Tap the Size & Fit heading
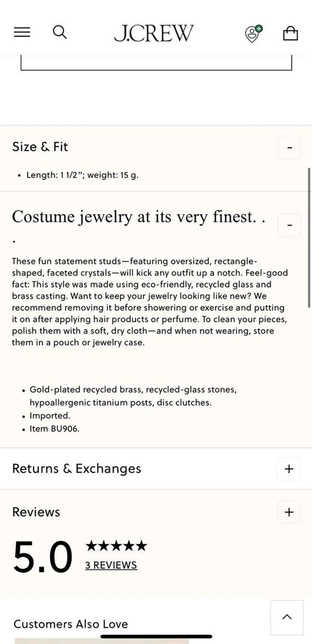 point(40,147)
